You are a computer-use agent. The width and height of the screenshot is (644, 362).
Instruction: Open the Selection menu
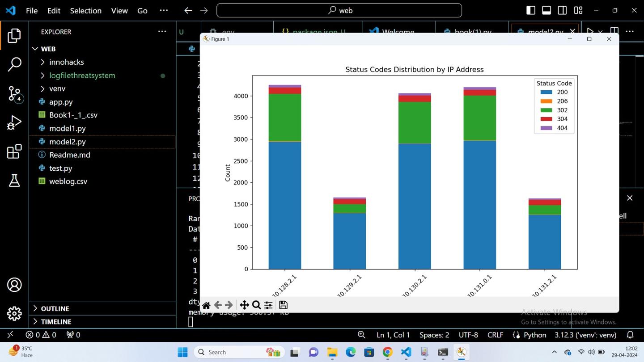(x=86, y=10)
